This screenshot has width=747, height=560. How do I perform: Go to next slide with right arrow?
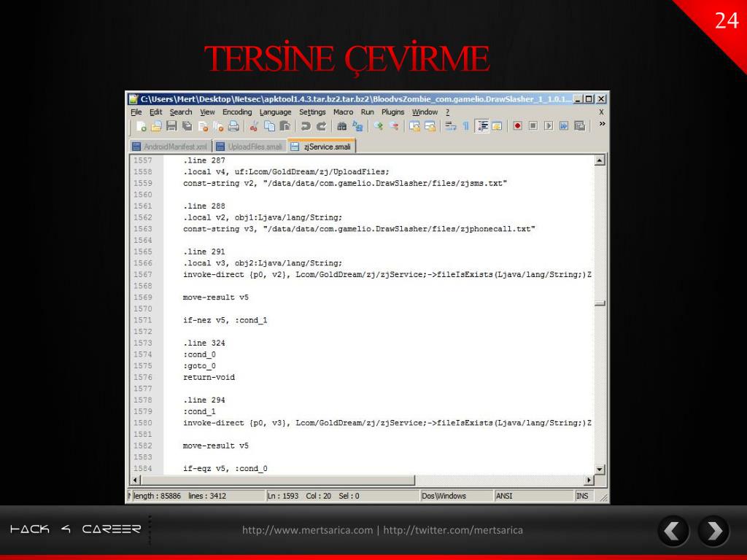713,531
